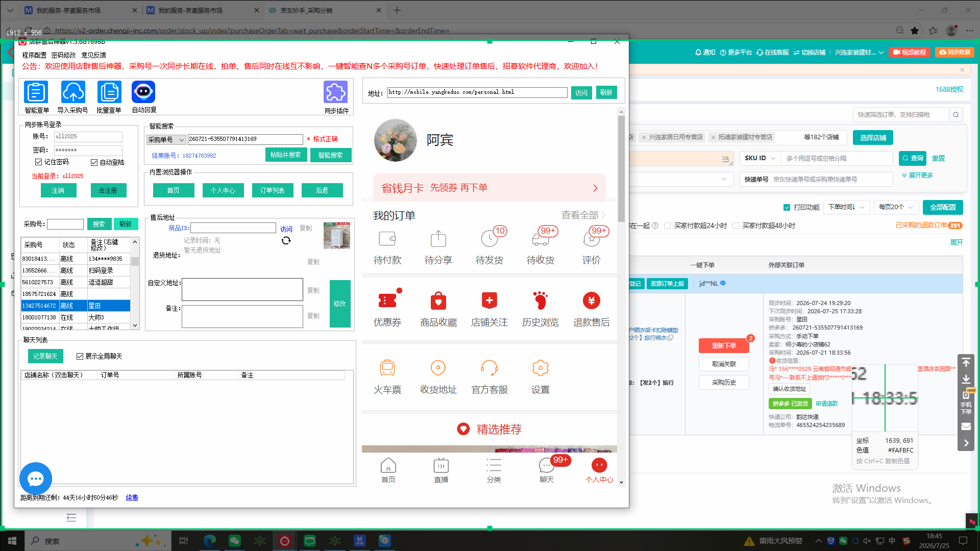Viewport: 980px width, 551px height.
Task: Open 分类 in bottom navigation
Action: [494, 470]
